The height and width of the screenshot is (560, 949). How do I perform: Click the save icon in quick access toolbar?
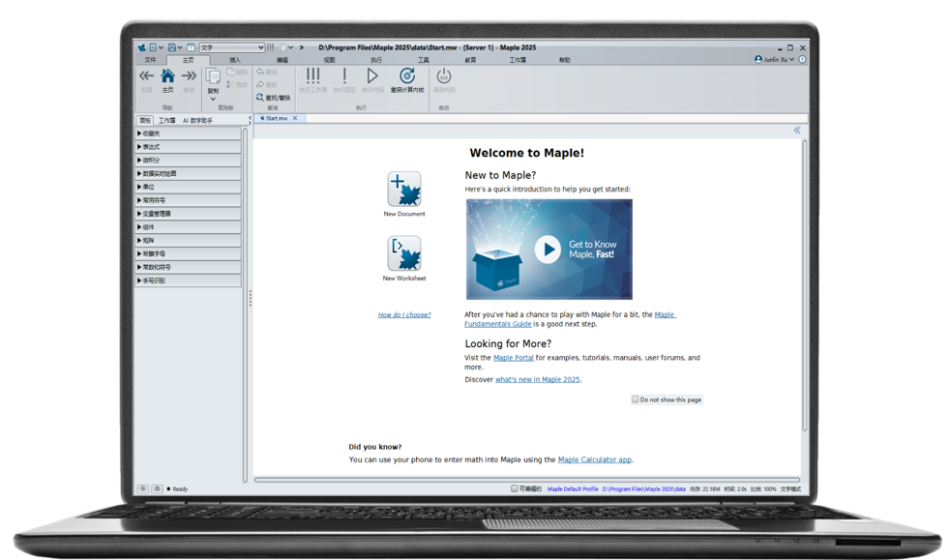click(x=172, y=47)
